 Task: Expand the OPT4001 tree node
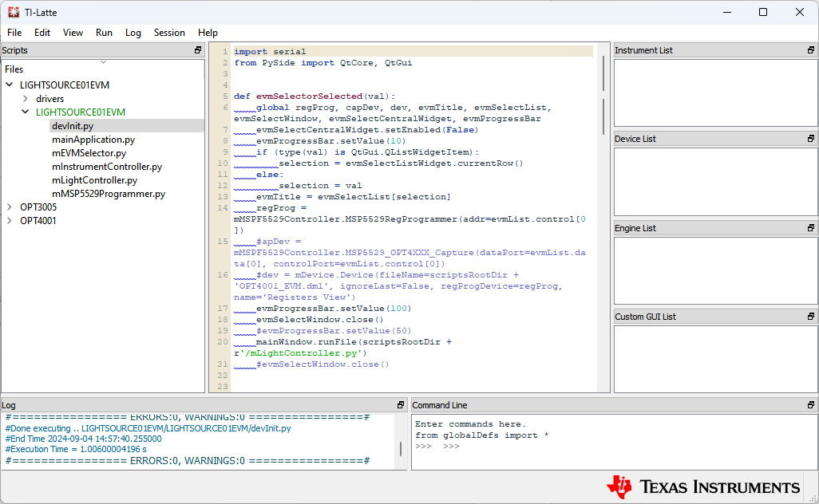click(10, 221)
